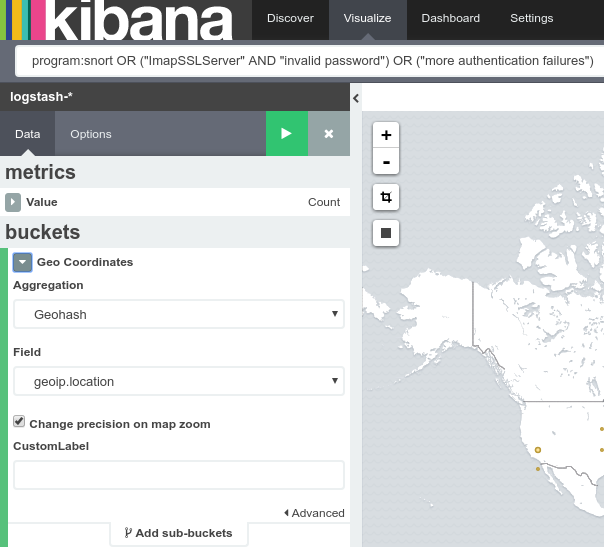Open the geoip.location field dropdown
604x547 pixels.
click(179, 381)
